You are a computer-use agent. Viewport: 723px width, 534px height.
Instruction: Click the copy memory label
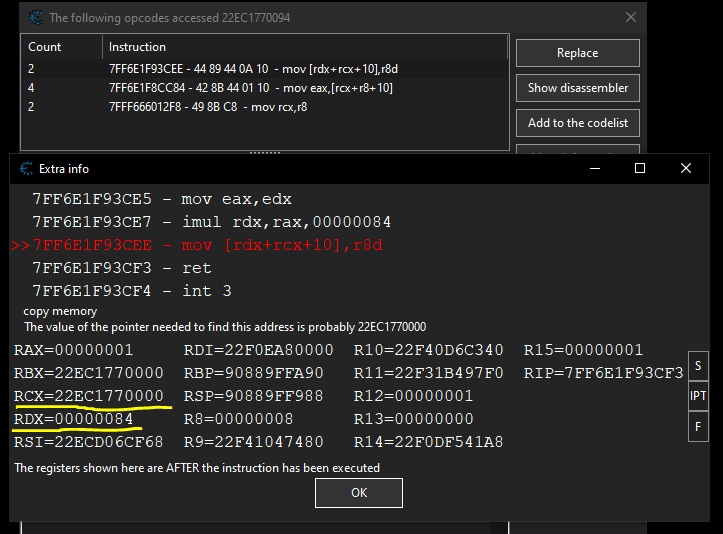click(x=61, y=312)
